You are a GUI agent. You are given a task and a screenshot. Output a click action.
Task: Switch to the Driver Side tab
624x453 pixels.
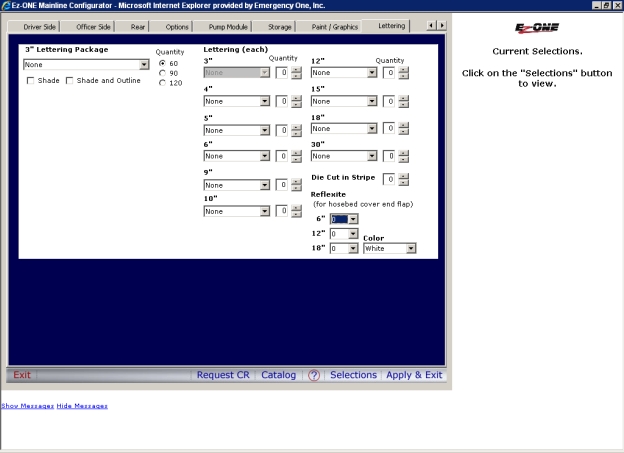[x=39, y=27]
